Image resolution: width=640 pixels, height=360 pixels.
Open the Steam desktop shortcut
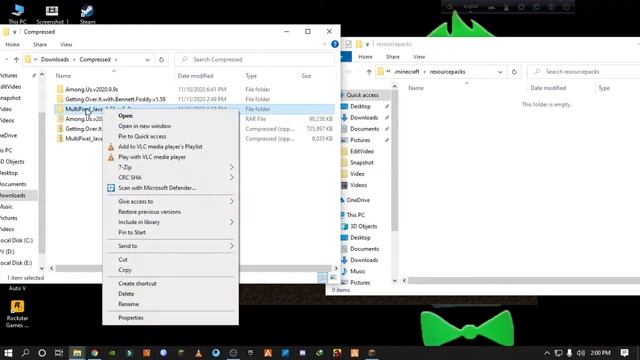point(87,13)
